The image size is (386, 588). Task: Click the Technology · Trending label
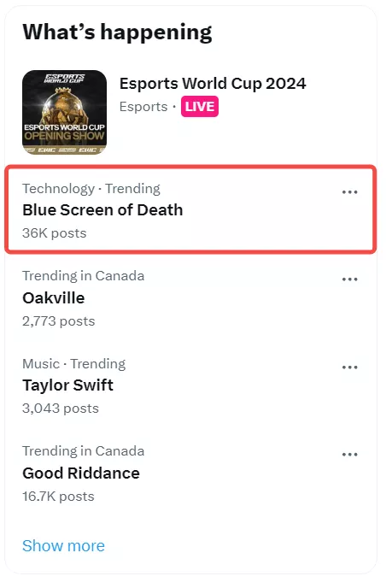click(x=91, y=189)
